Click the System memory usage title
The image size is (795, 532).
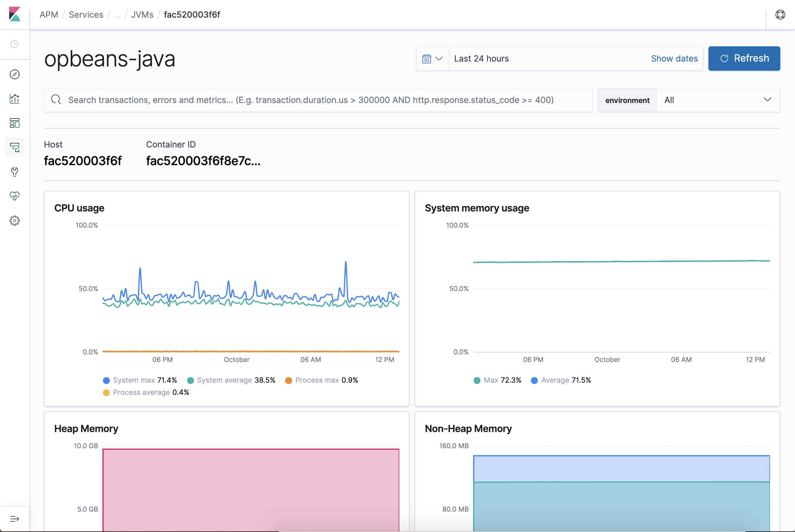point(477,208)
